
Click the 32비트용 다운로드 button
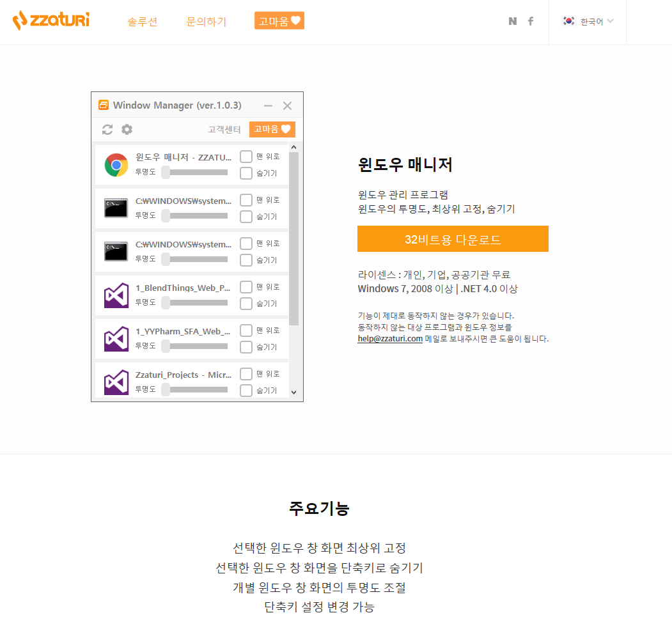tap(453, 239)
